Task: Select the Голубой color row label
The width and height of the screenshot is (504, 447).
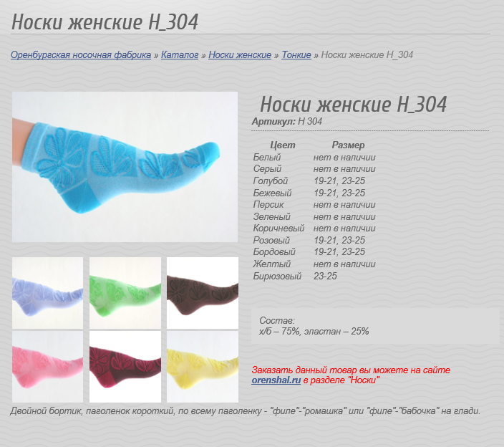Action: pos(271,181)
